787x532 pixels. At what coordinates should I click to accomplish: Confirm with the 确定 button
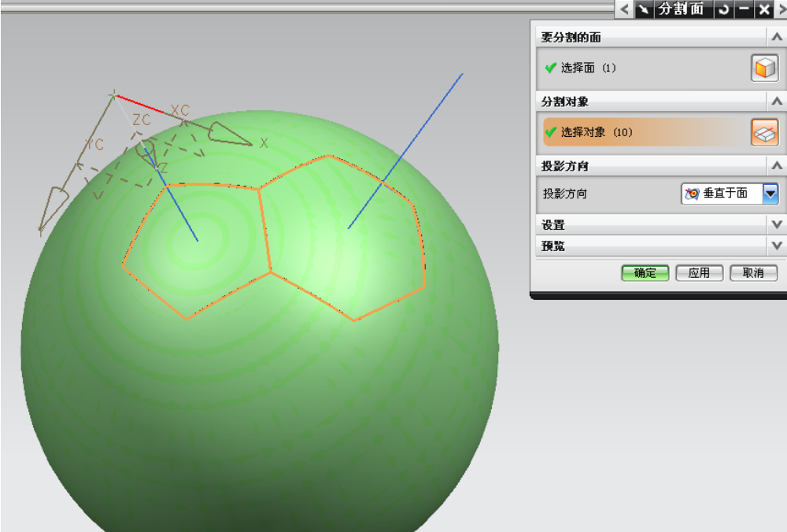tap(645, 273)
